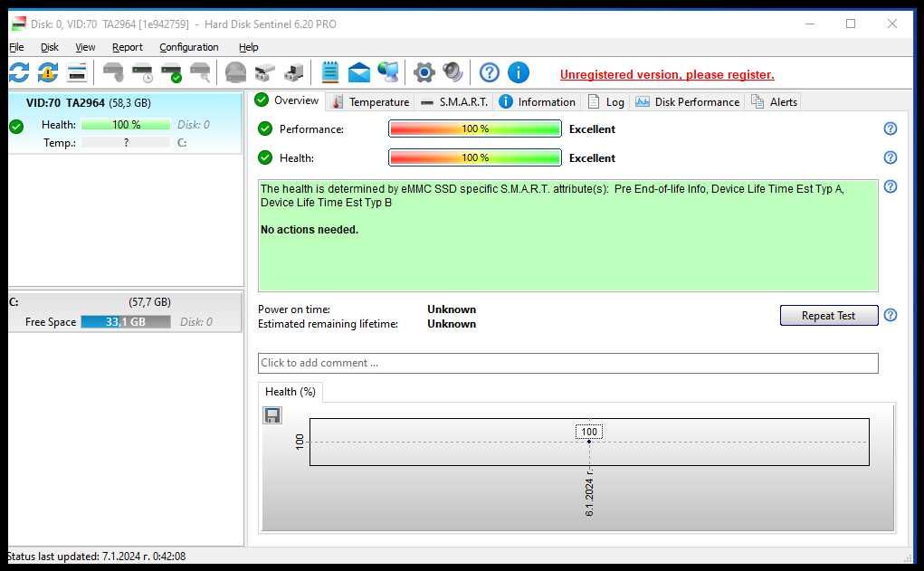Open the Report menu
924x571 pixels.
click(128, 47)
